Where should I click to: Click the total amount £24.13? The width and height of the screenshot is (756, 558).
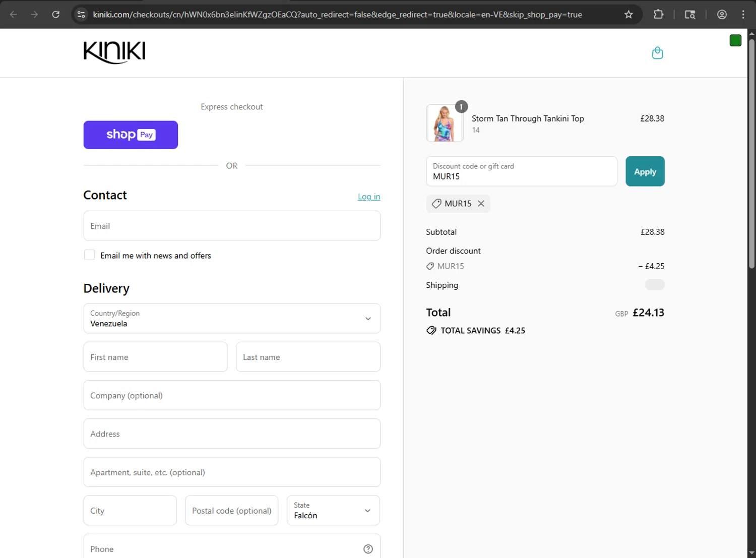tap(648, 313)
